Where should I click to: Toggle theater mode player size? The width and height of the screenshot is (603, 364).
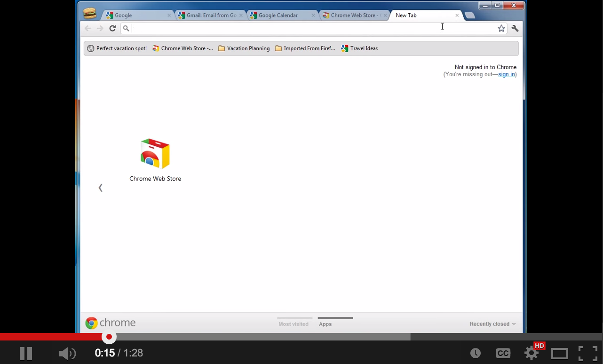[560, 353]
